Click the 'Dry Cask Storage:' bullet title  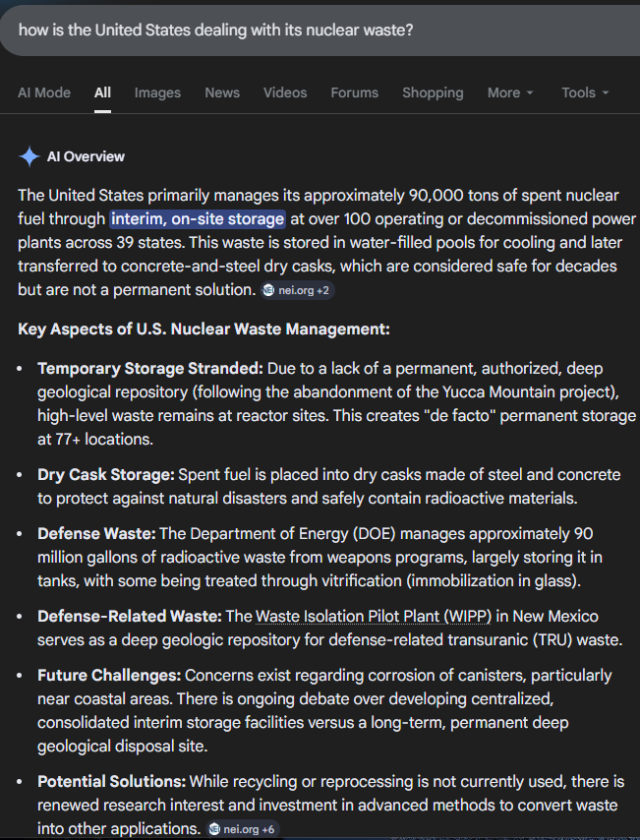(105, 475)
